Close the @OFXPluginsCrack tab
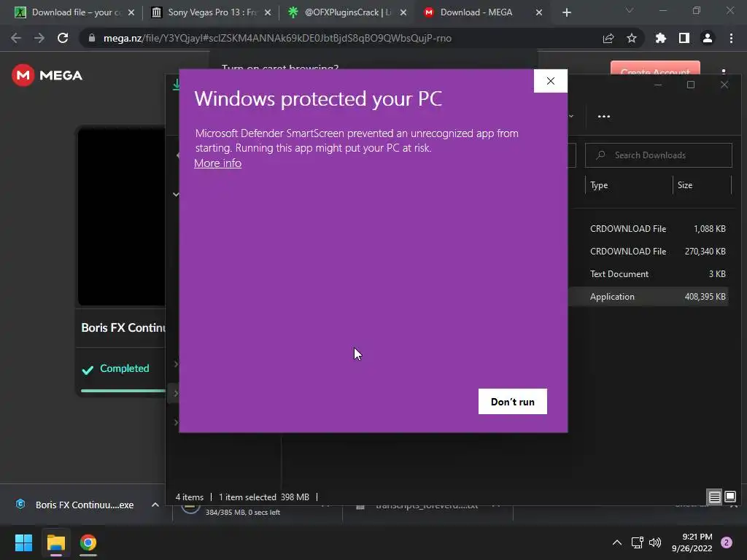747x560 pixels. (403, 13)
